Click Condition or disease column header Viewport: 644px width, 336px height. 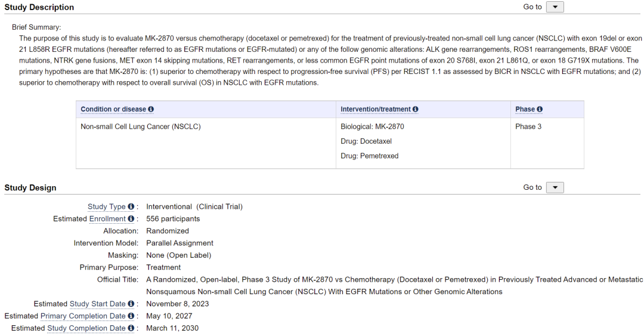tap(113, 109)
